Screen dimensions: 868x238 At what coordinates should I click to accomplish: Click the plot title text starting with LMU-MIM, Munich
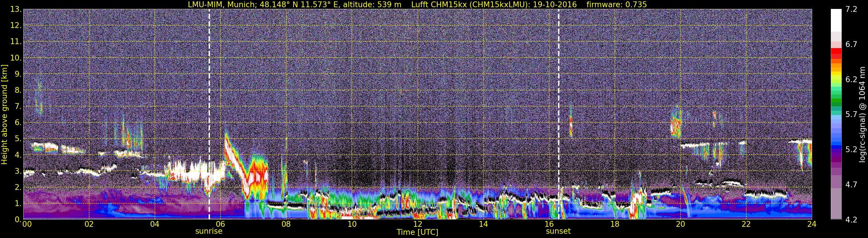(x=417, y=4)
